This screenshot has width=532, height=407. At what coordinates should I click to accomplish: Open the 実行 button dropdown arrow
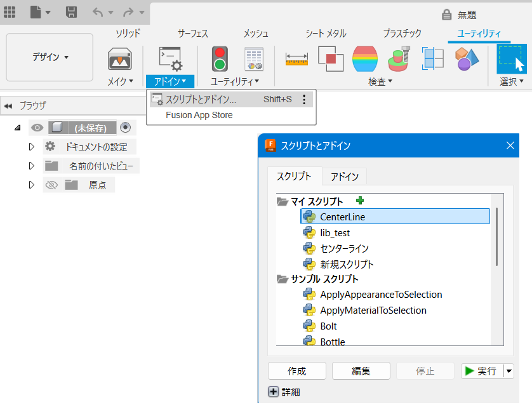coord(509,371)
